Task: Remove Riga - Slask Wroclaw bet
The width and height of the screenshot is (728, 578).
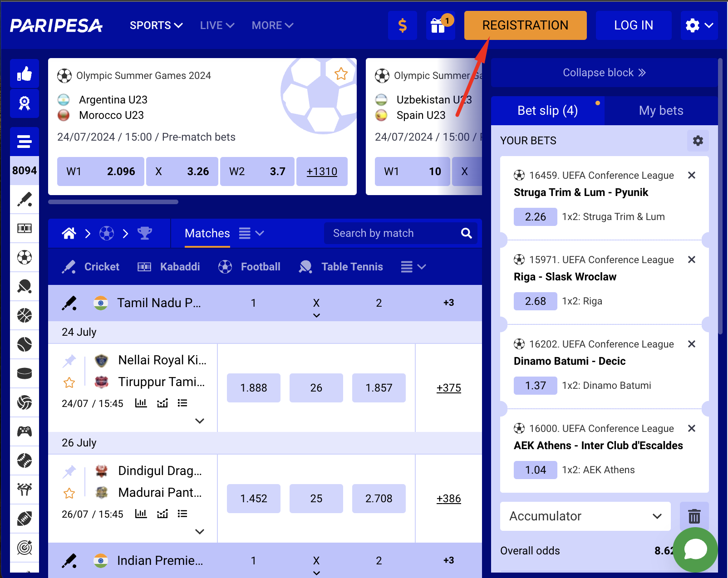Action: click(692, 260)
